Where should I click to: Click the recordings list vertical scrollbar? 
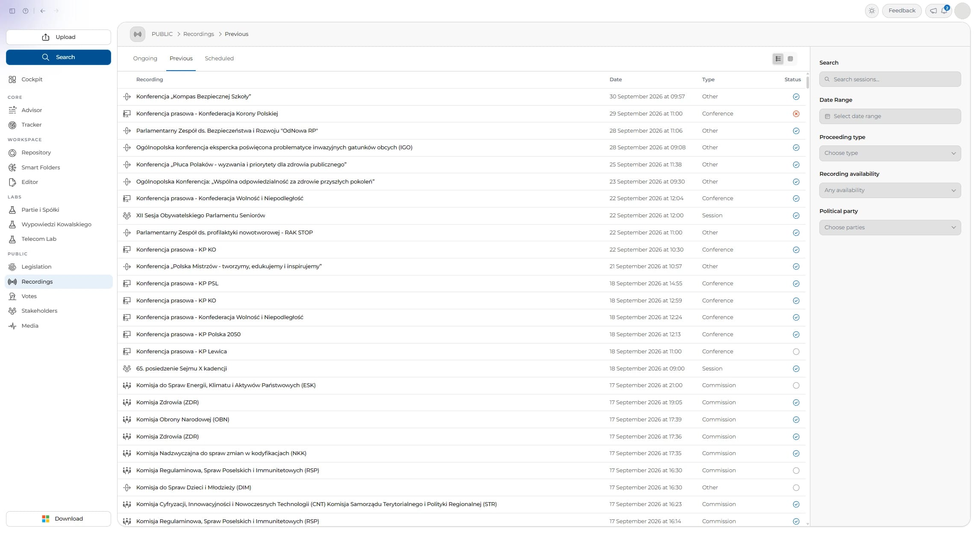pos(807,82)
